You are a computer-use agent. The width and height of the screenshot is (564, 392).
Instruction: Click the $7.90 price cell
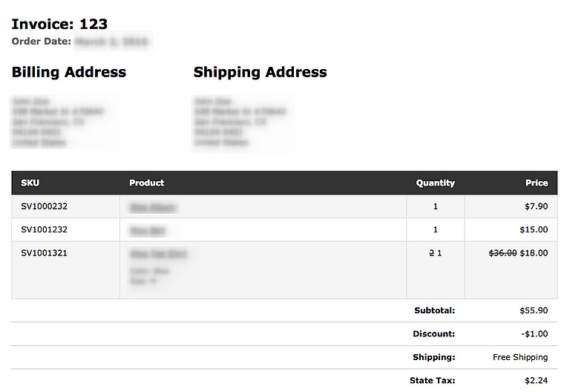coord(536,206)
